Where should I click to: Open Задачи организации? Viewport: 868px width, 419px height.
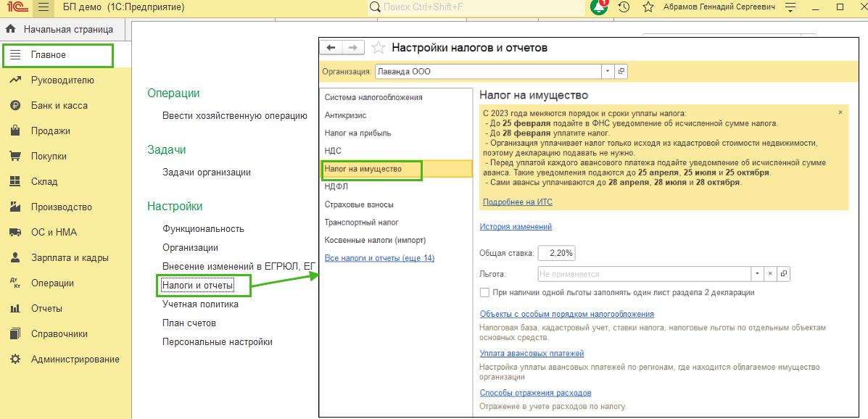pos(207,172)
